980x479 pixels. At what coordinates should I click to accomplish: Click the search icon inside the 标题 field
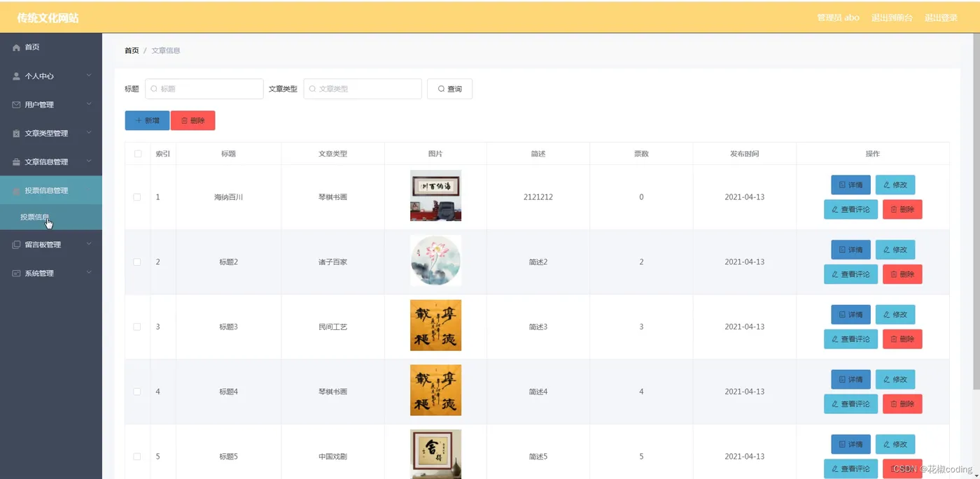pos(154,89)
